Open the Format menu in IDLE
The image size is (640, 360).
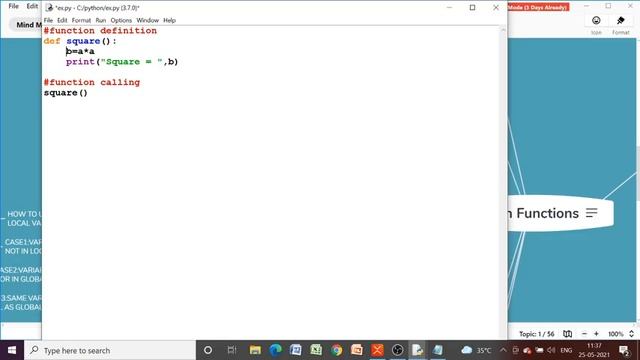pos(81,20)
